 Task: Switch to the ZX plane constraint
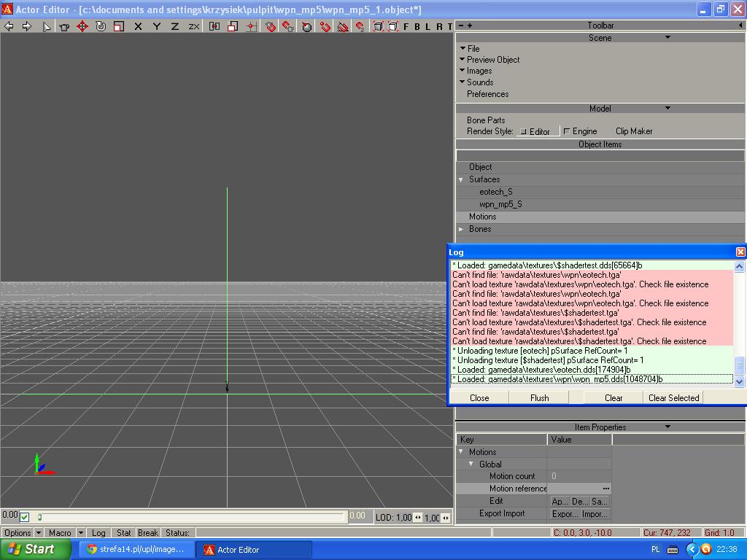[x=194, y=26]
